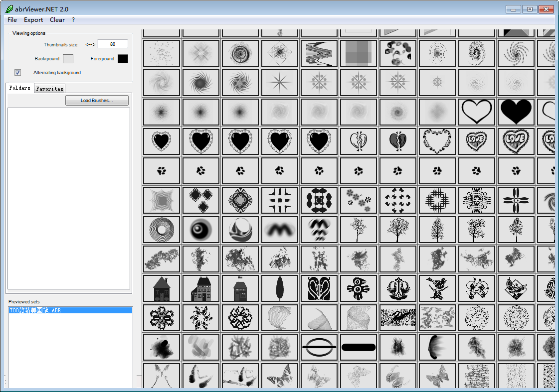Switch to the Favorites tab
The width and height of the screenshot is (559, 392).
[49, 89]
